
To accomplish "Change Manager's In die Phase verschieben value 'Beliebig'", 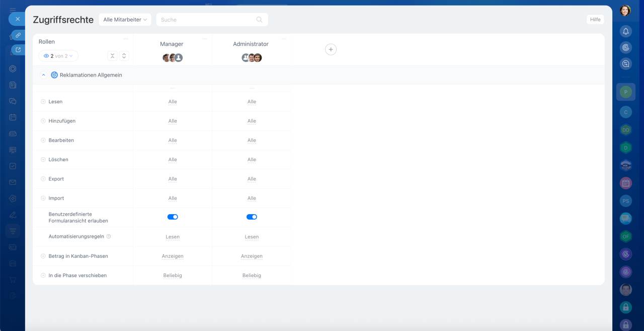I will click(x=173, y=276).
